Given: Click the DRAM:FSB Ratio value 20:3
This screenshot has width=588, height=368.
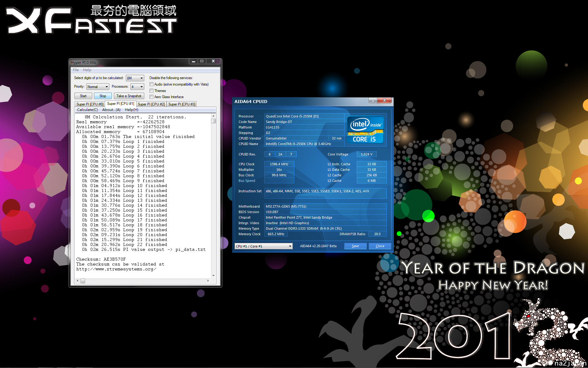Looking at the screenshot, I should pos(377,234).
